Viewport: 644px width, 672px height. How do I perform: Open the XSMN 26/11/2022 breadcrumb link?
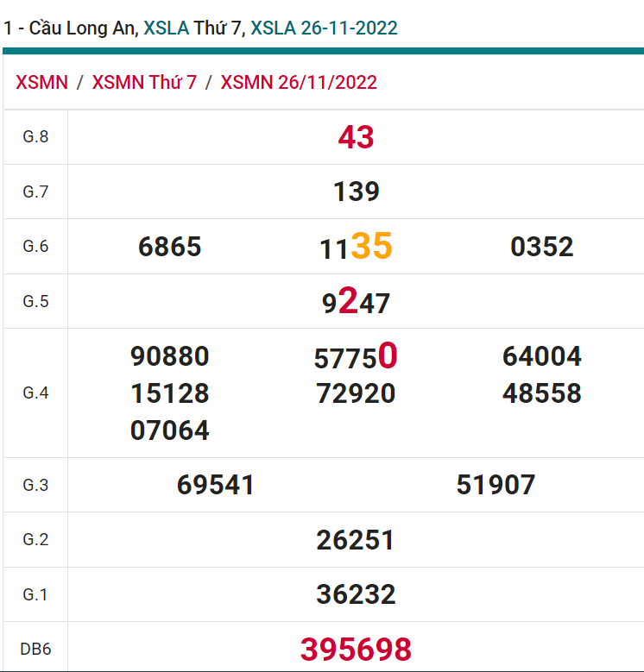pyautogui.click(x=299, y=83)
